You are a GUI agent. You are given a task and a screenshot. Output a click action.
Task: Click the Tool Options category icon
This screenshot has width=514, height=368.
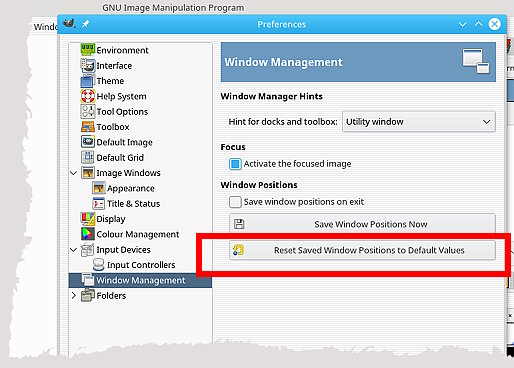[x=88, y=111]
